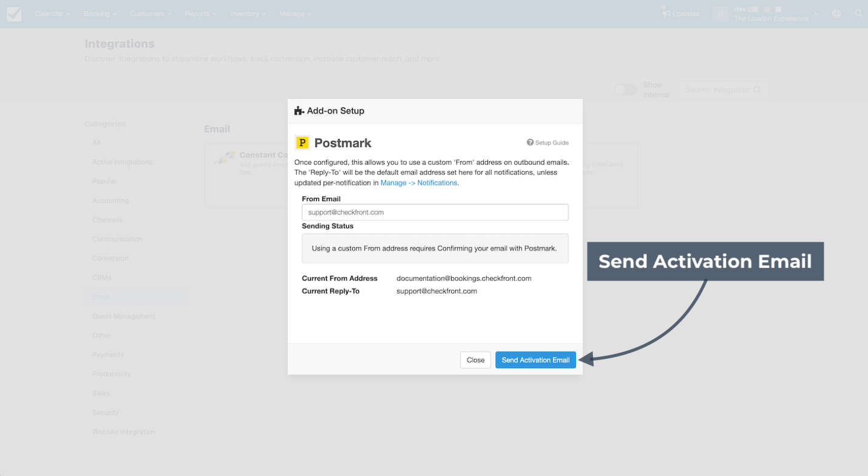The image size is (868, 476).
Task: Toggle the Show Internal switch
Action: tap(625, 90)
